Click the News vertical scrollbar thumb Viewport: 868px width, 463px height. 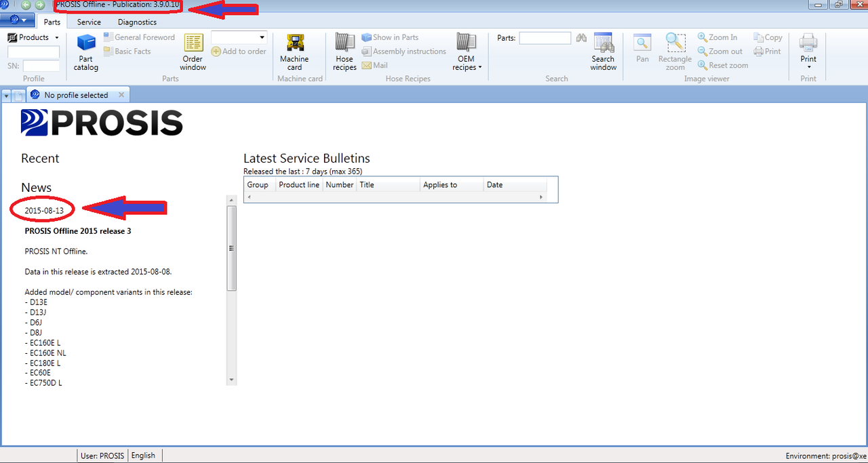(231, 248)
